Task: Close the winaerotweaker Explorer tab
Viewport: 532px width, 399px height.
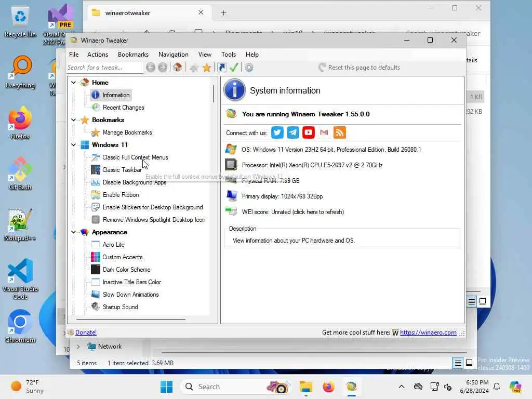Action: point(201,12)
